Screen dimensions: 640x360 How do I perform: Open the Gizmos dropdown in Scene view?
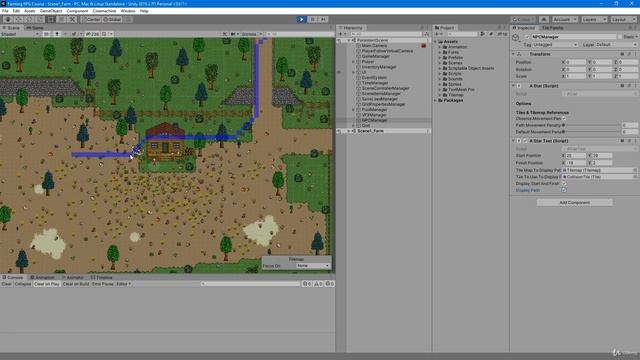click(251, 34)
